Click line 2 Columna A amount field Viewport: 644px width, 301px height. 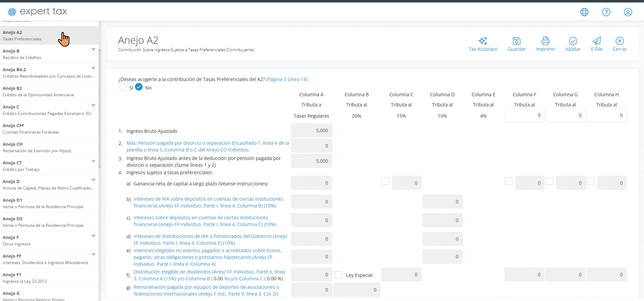pos(311,146)
